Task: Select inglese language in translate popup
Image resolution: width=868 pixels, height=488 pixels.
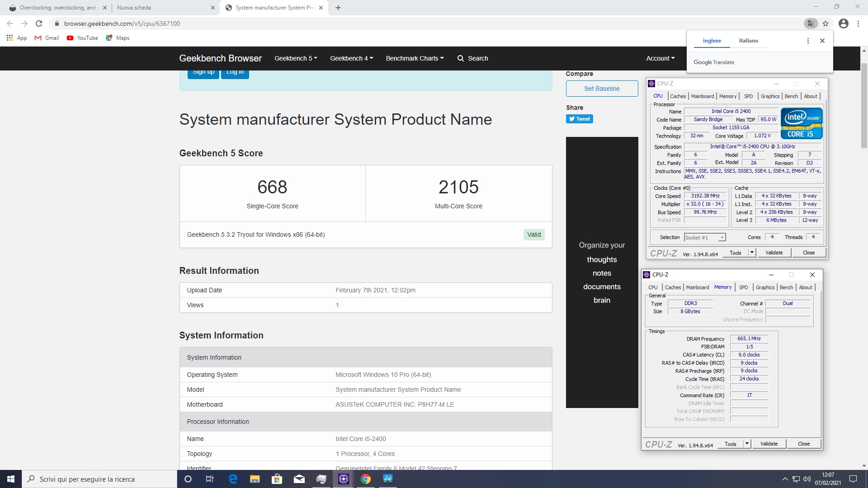Action: click(x=712, y=41)
